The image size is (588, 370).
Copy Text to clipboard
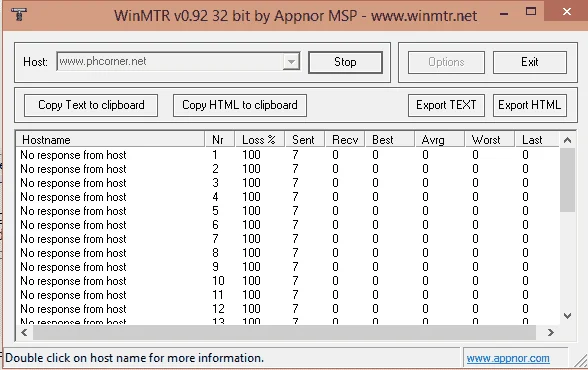91,105
